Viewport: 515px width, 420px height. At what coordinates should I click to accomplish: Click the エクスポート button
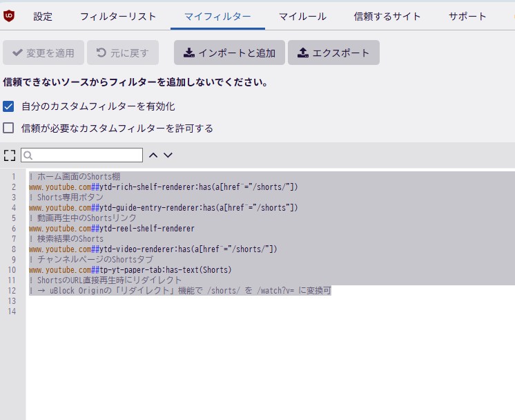(x=333, y=52)
